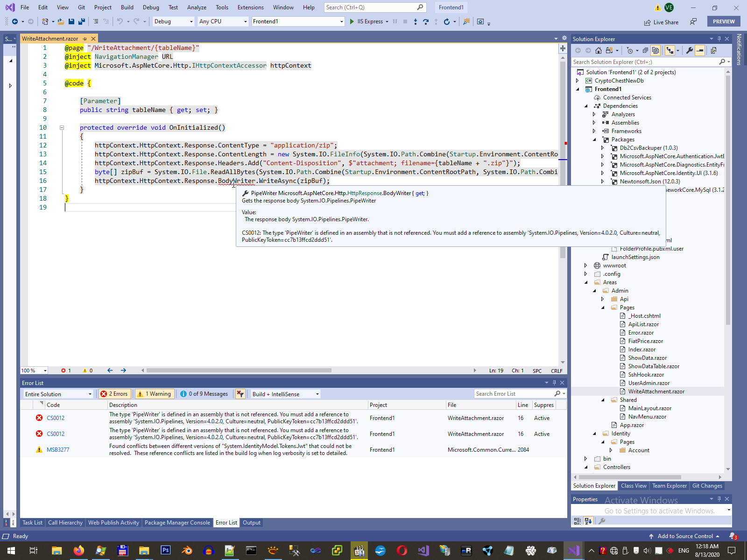This screenshot has height=560, width=747.
Task: Select ShowDataTable.razor in Solution Explorer
Action: tap(654, 366)
